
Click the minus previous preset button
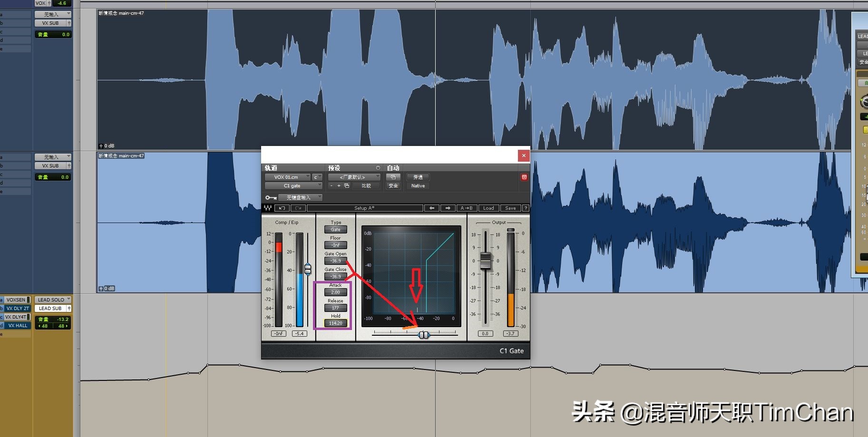(x=331, y=185)
